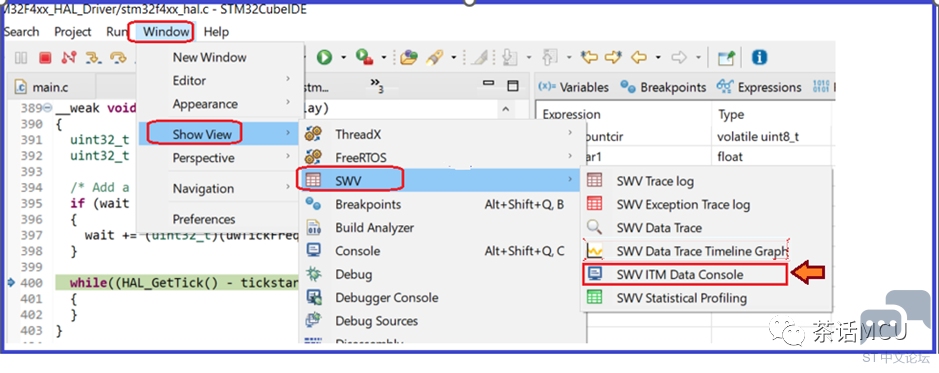Click the Type column header
939x373 pixels.
pyautogui.click(x=771, y=114)
